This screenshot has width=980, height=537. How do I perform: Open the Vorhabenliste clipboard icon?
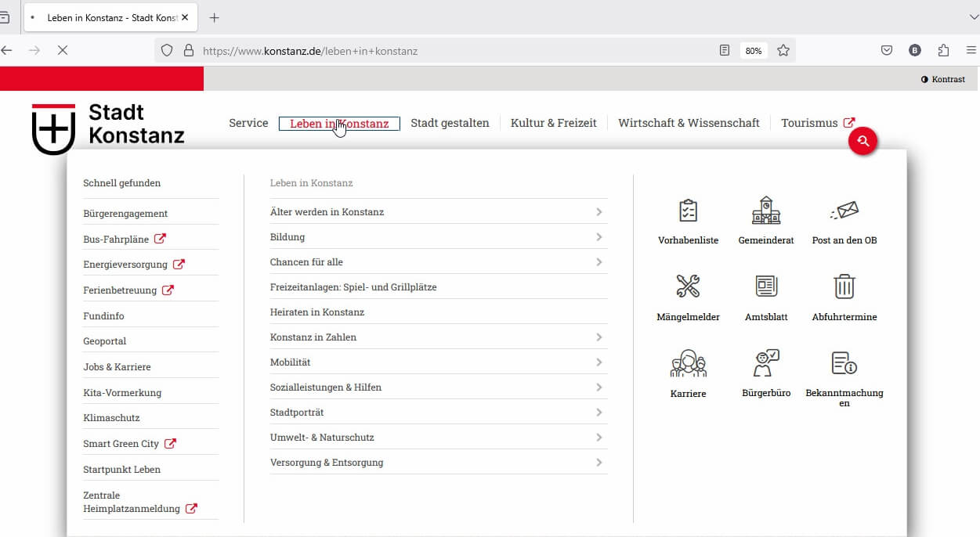tap(688, 211)
